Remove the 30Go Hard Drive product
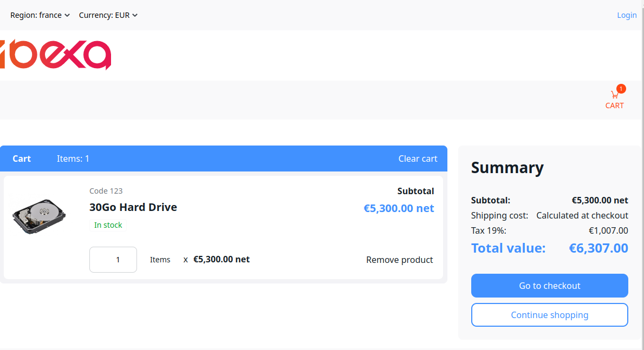 [399, 260]
